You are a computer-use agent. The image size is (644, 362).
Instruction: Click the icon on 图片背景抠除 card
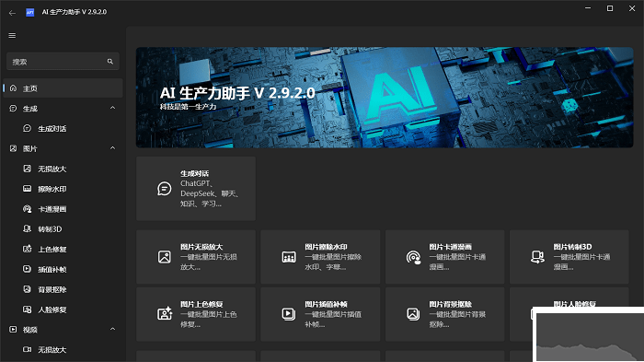coord(413,314)
